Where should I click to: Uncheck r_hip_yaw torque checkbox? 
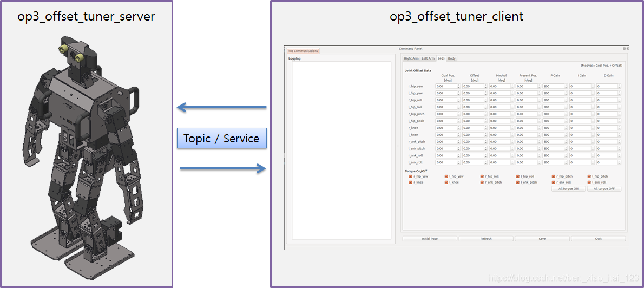pyautogui.click(x=411, y=176)
